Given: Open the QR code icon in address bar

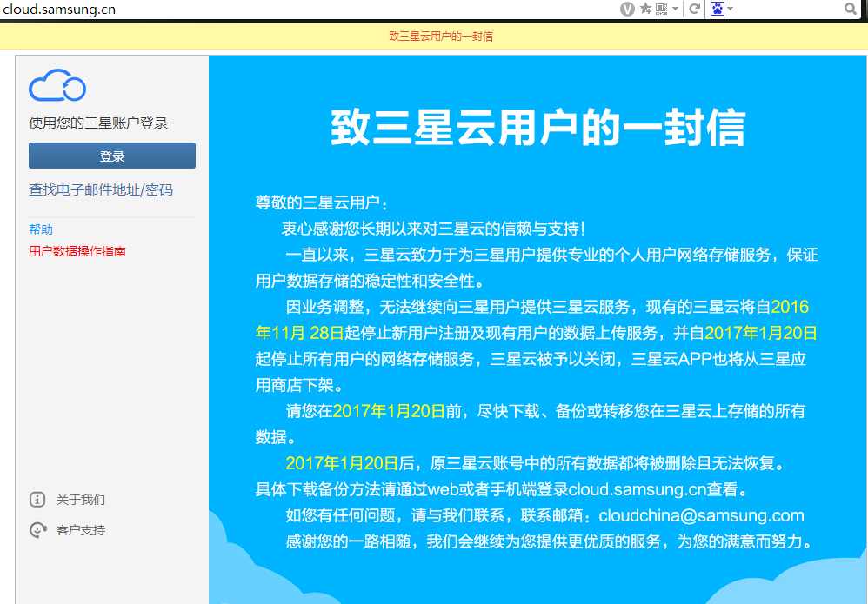Looking at the screenshot, I should [x=662, y=9].
